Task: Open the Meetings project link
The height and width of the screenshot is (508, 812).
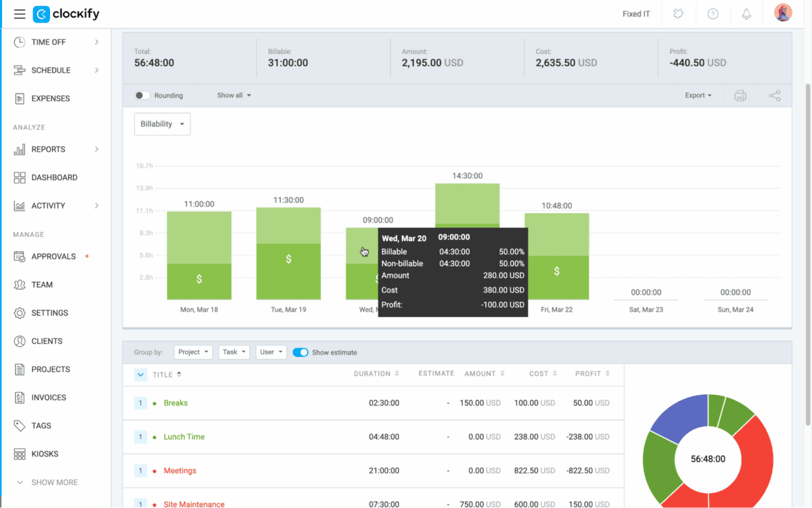Action: 180,471
